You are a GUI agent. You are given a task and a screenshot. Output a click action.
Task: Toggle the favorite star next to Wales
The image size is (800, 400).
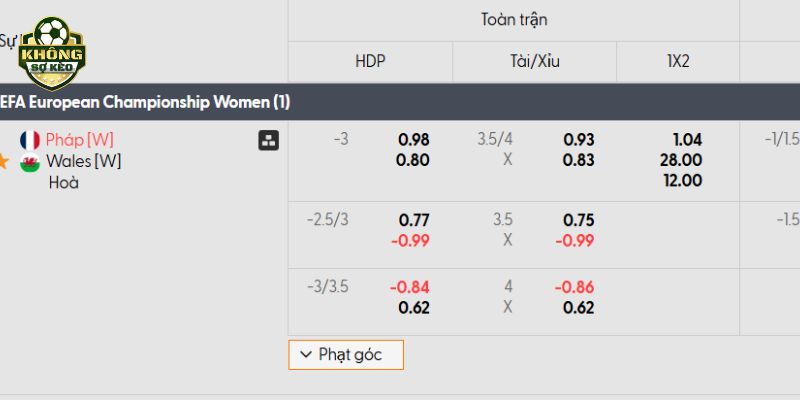pos(3,162)
